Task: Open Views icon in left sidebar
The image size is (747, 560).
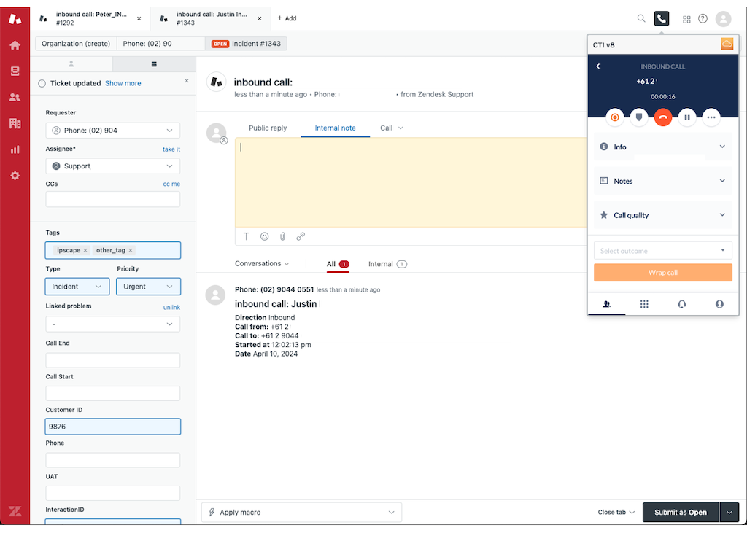Action: click(15, 71)
